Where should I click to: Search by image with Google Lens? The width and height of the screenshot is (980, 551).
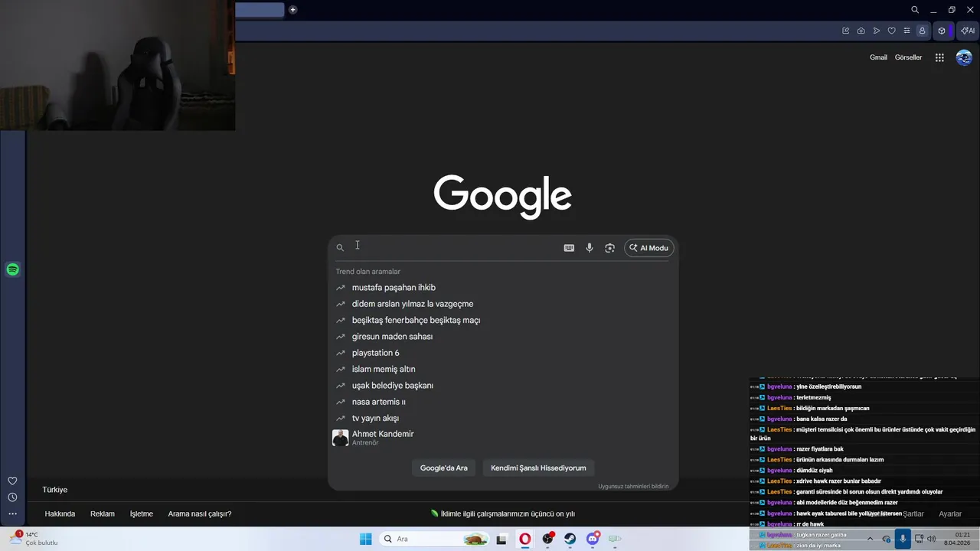coord(610,248)
